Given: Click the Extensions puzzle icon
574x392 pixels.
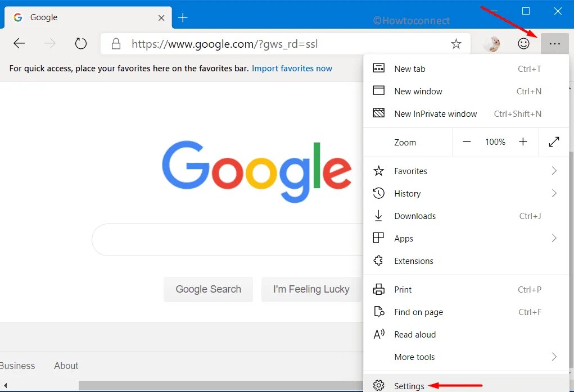Looking at the screenshot, I should click(x=378, y=261).
